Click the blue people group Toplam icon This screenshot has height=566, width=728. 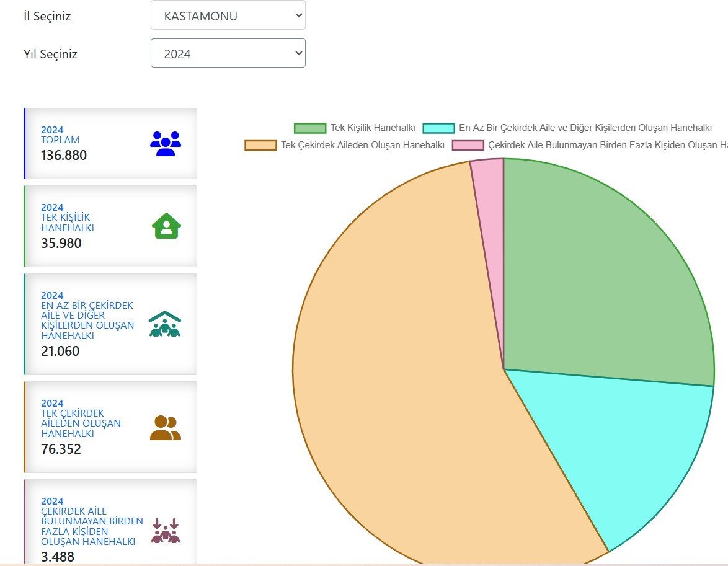click(166, 143)
